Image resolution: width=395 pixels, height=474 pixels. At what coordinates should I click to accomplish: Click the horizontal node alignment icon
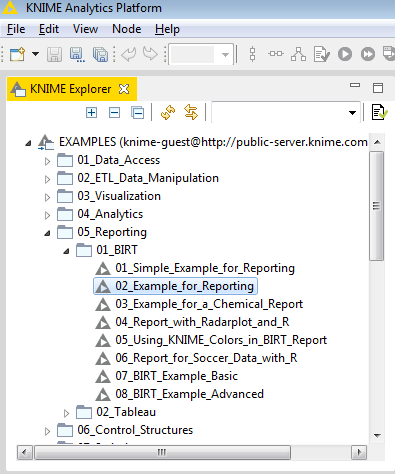coord(276,53)
